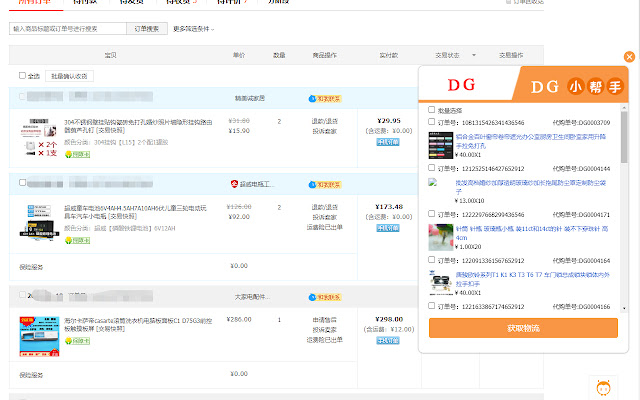
Task: Click the contact-seller icon in the 29.95 order header
Action: coord(325,99)
